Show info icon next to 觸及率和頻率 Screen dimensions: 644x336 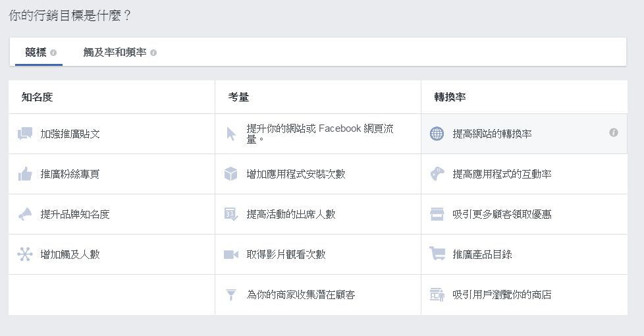tap(153, 53)
